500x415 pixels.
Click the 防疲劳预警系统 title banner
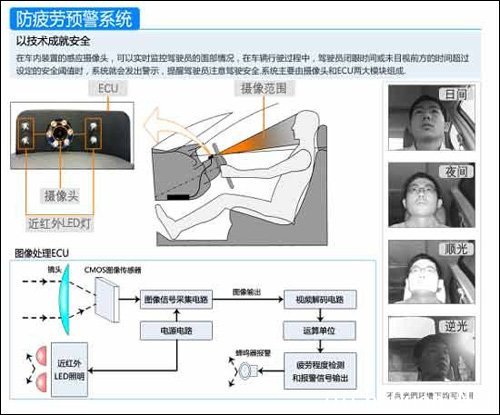pyautogui.click(x=75, y=19)
